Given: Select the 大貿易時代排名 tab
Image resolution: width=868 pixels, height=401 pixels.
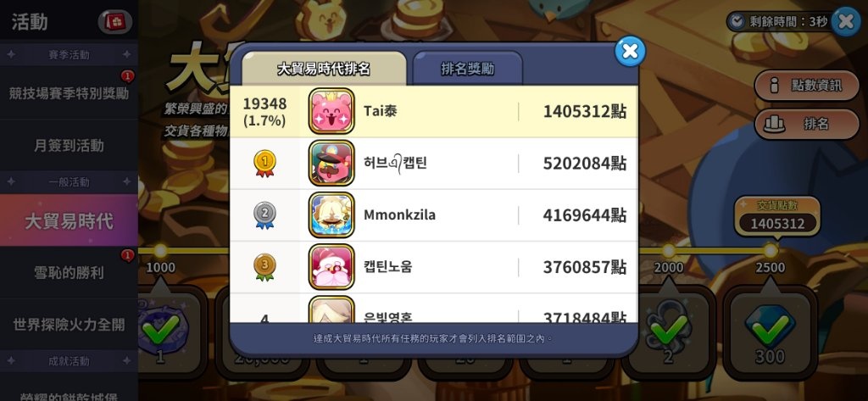Looking at the screenshot, I should point(324,69).
